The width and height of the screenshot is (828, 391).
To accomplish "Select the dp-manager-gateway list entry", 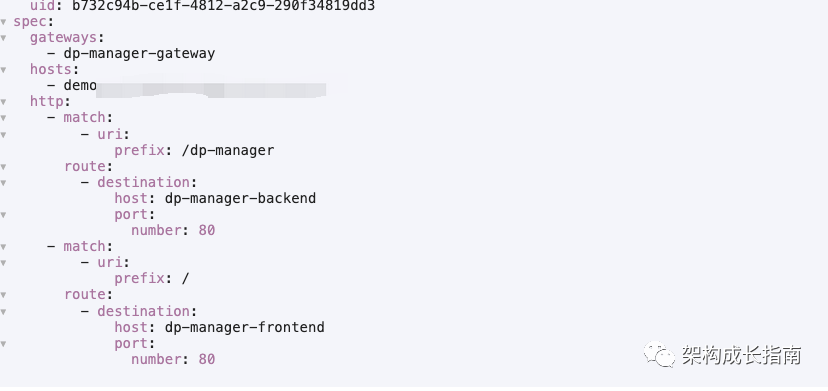I will [139, 53].
